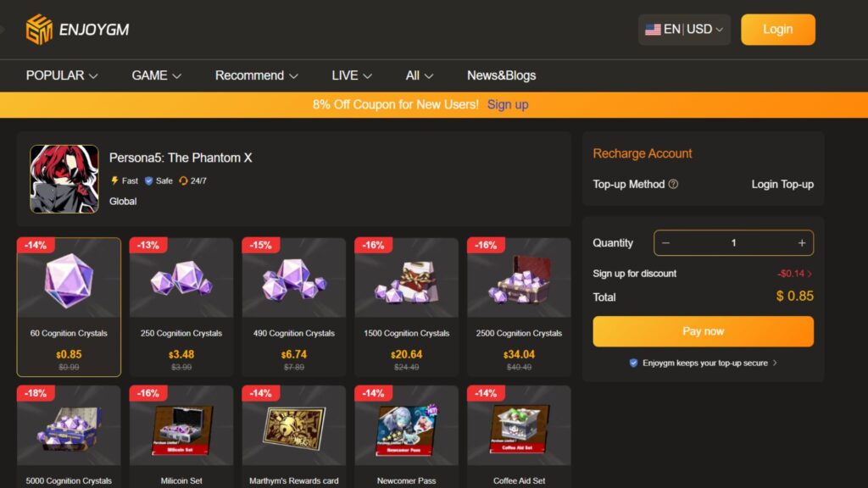This screenshot has width=868, height=488.
Task: Decrease quantity with the minus button
Action: (x=666, y=243)
